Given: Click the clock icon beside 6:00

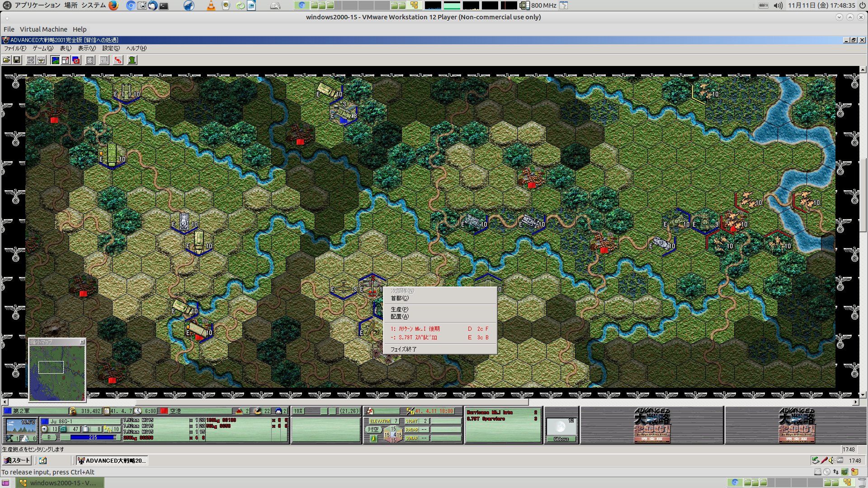Looking at the screenshot, I should point(137,411).
